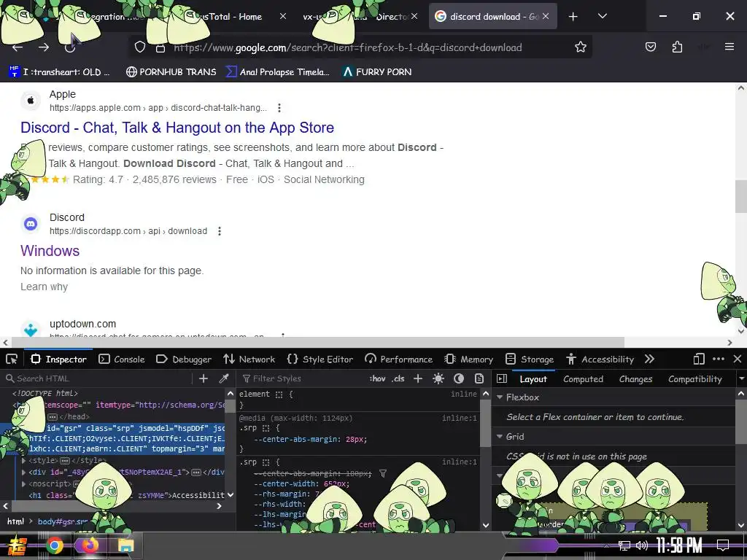Expand the div _48y node
This screenshot has height=560, width=747.
click(x=24, y=472)
